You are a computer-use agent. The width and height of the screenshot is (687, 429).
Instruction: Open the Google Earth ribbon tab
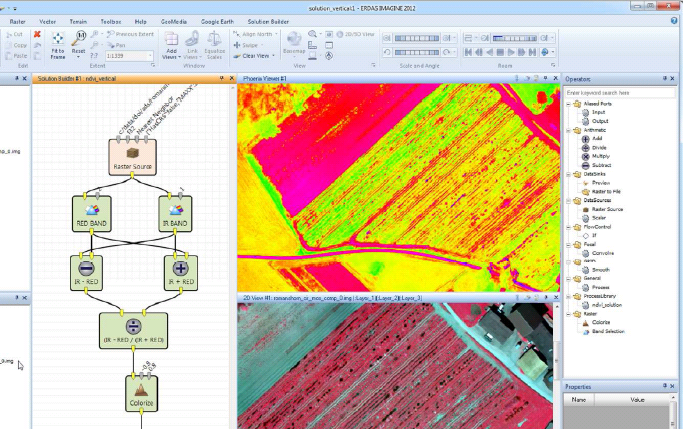click(x=217, y=21)
